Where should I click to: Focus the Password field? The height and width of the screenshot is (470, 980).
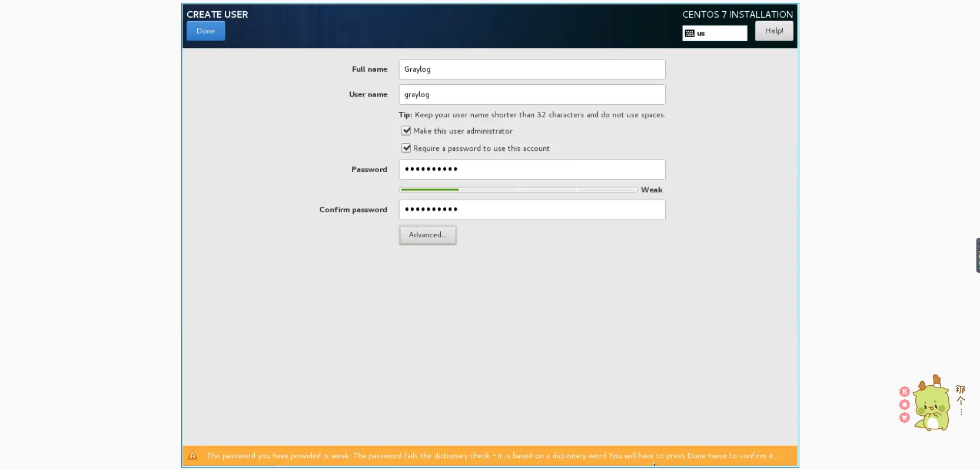coord(532,170)
